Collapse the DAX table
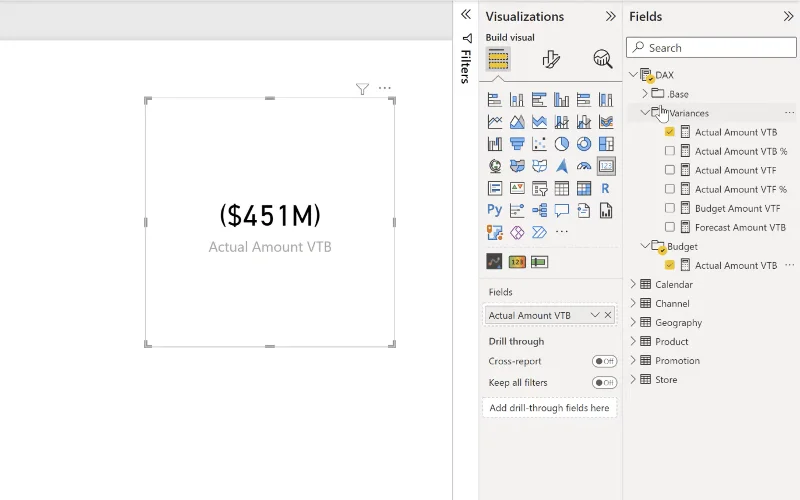 633,75
